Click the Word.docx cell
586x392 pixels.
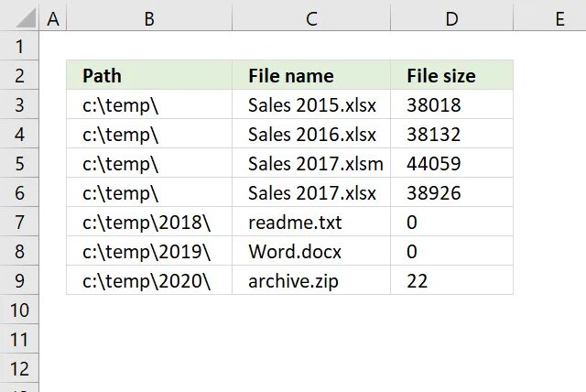tap(311, 252)
